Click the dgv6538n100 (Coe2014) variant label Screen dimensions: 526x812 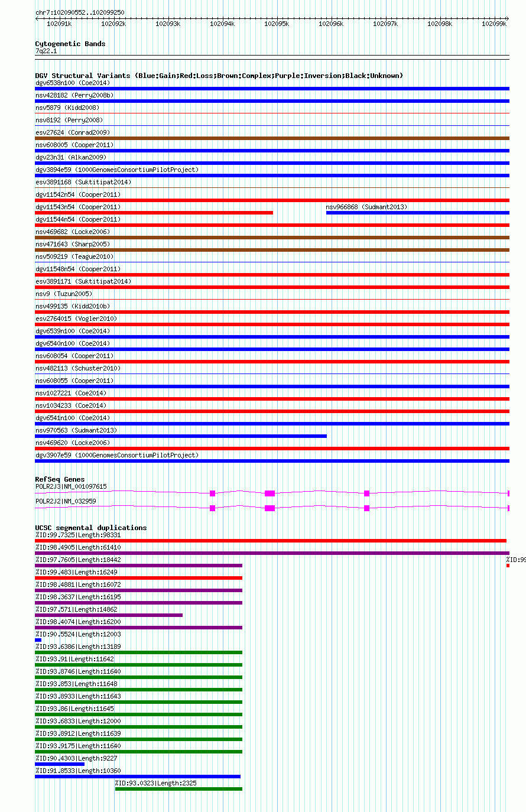(73, 83)
